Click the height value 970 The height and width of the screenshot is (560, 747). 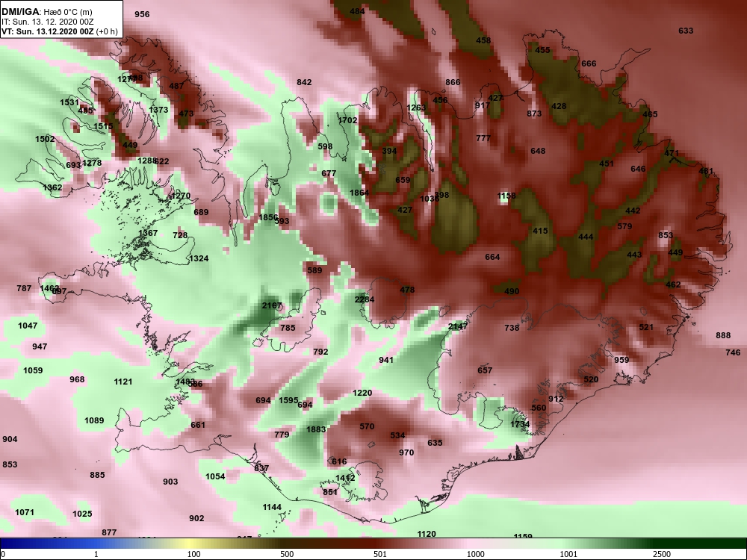click(406, 453)
